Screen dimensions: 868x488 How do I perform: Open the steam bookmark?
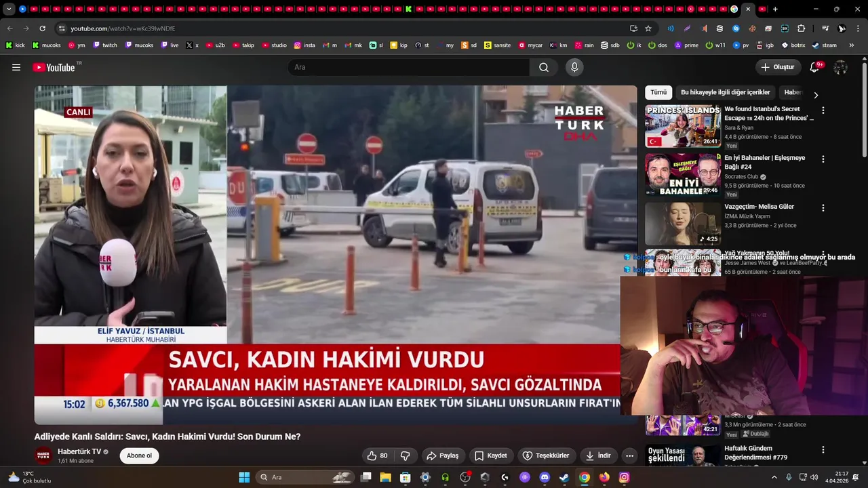(824, 45)
